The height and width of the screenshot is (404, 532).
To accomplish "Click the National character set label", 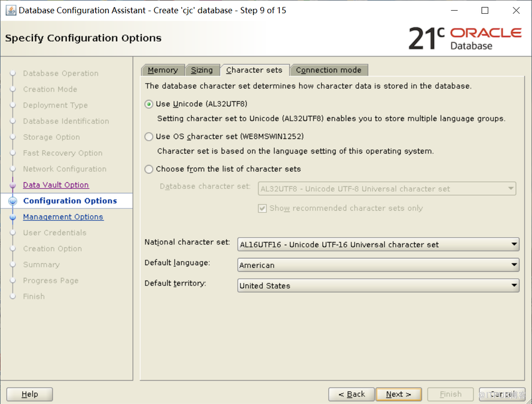I will 187,242.
